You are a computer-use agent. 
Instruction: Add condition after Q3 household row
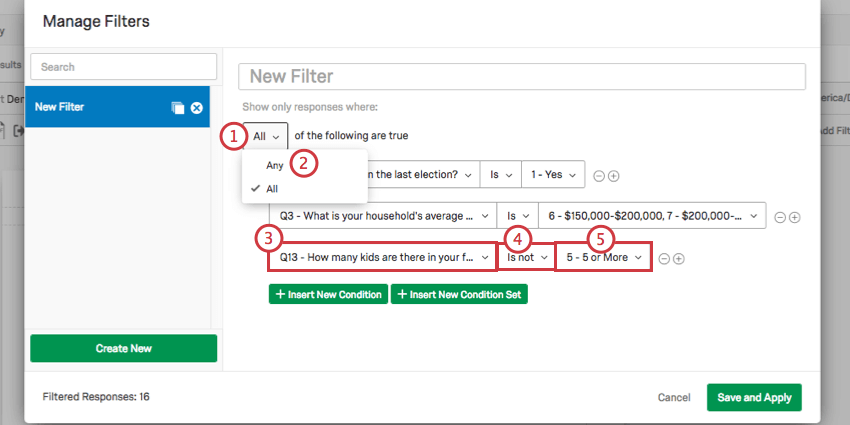point(794,217)
